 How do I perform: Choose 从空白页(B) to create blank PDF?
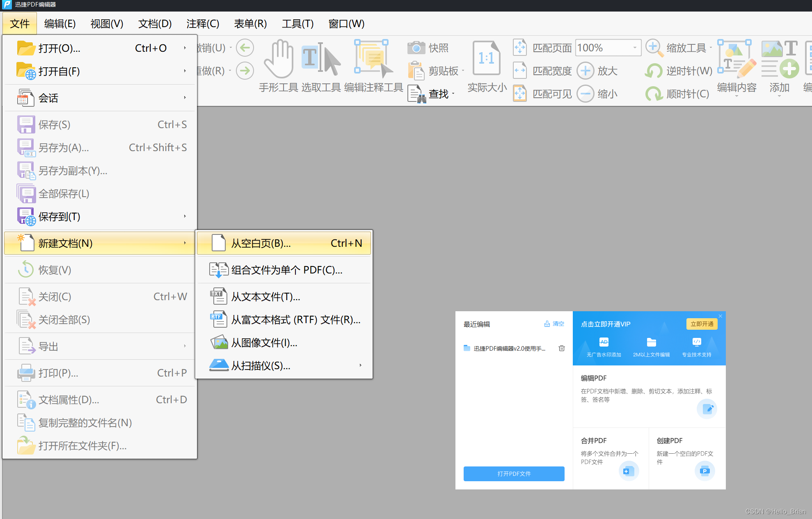tap(284, 243)
